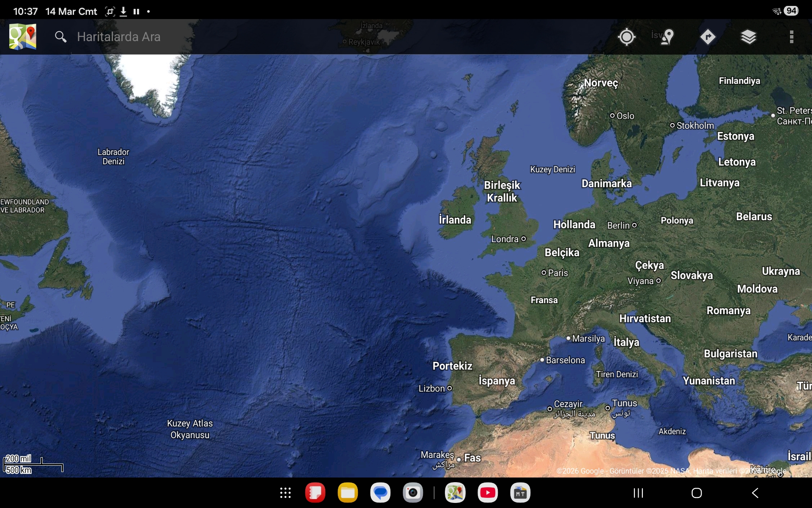Tap the Paris city label
812x508 pixels.
pyautogui.click(x=557, y=273)
